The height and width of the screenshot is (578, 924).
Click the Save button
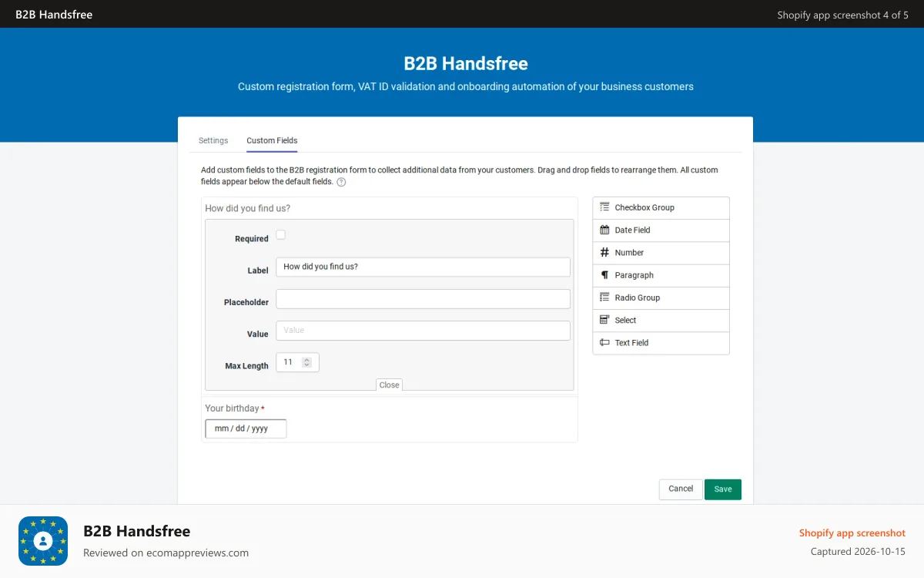click(723, 489)
